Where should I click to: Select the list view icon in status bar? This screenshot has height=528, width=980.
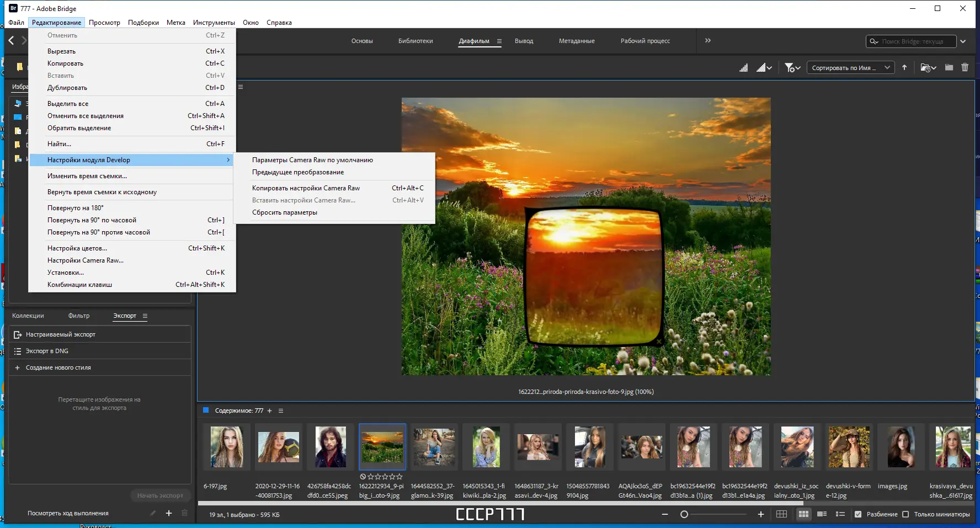840,514
